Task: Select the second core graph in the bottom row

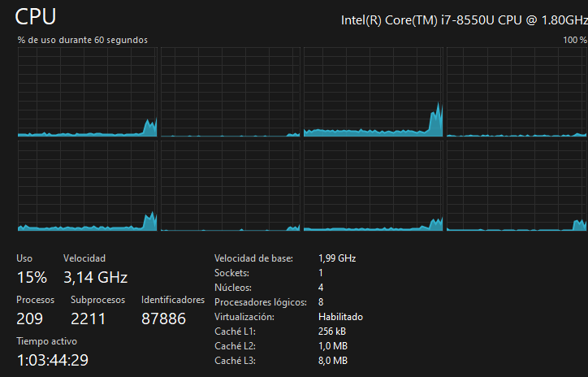Action: [231, 186]
